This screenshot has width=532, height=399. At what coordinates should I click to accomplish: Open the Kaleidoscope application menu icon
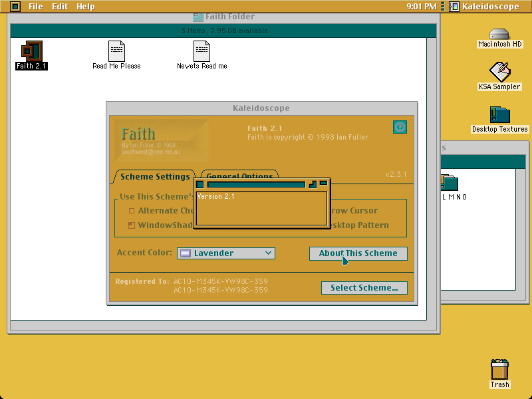pyautogui.click(x=454, y=7)
